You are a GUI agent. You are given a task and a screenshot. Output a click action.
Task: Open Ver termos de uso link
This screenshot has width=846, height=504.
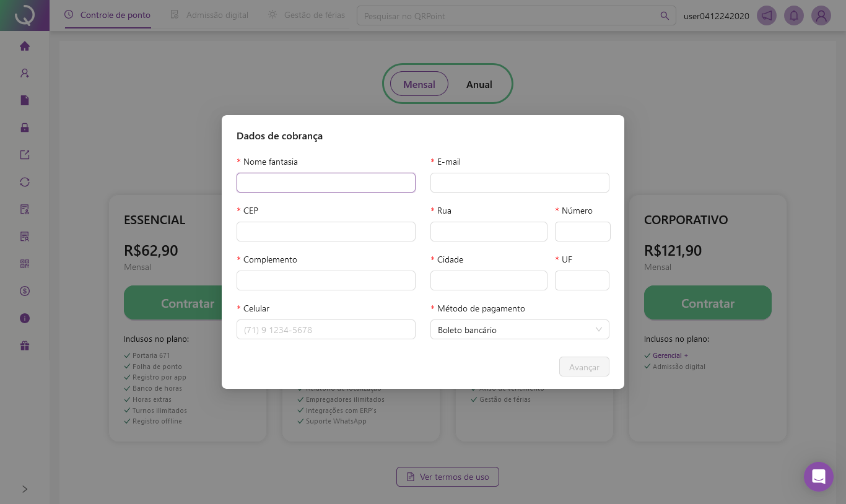448,477
